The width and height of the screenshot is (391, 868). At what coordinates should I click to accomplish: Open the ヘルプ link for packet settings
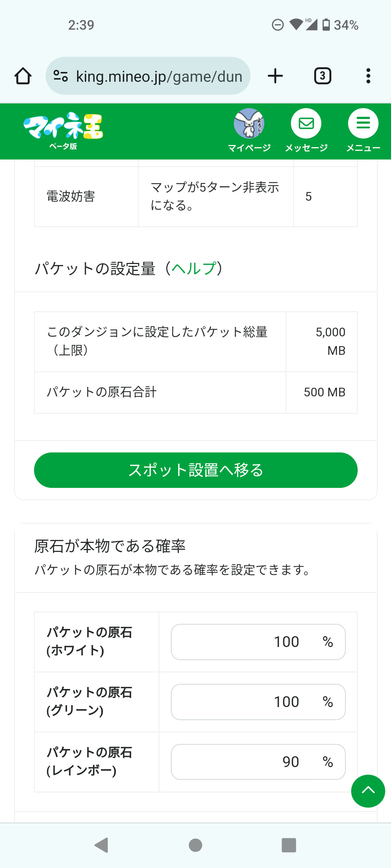(194, 269)
